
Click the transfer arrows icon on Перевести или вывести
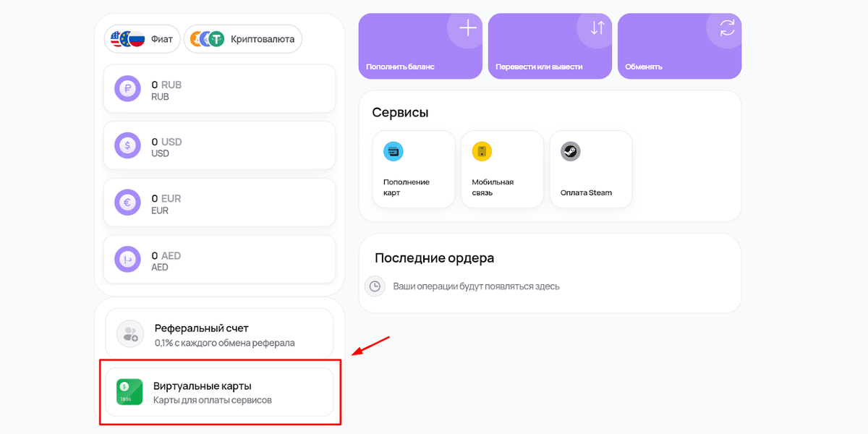coord(597,27)
